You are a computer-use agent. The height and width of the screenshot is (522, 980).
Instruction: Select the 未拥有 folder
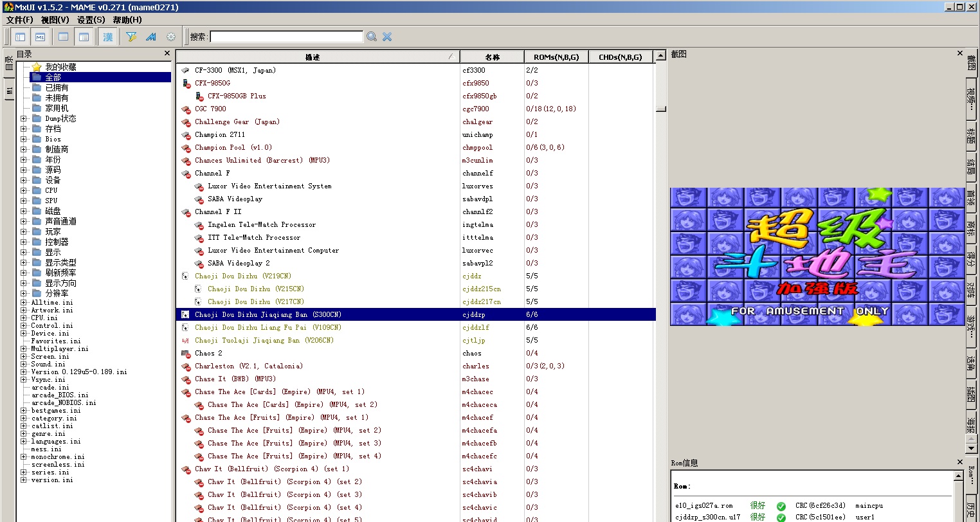coord(50,98)
